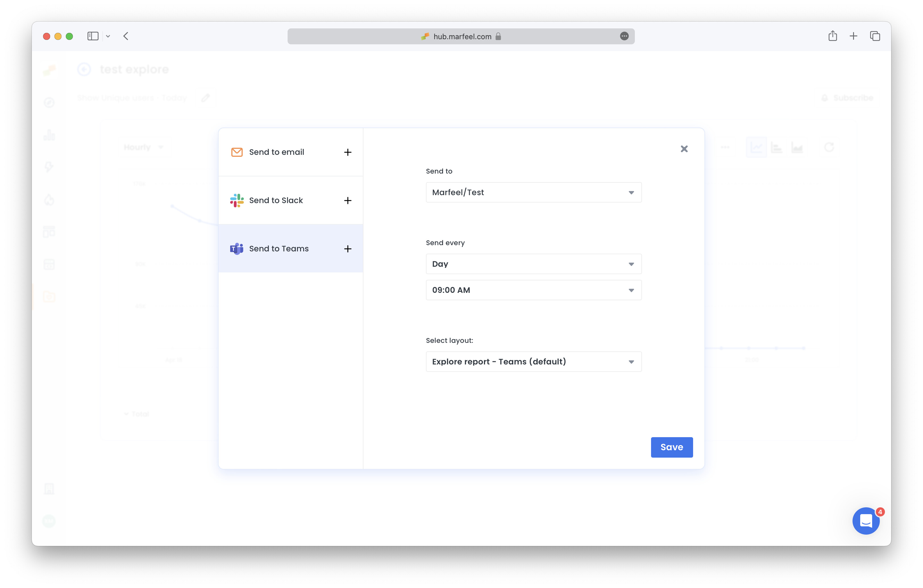The width and height of the screenshot is (923, 588).
Task: Select the area chart view icon
Action: click(x=797, y=147)
